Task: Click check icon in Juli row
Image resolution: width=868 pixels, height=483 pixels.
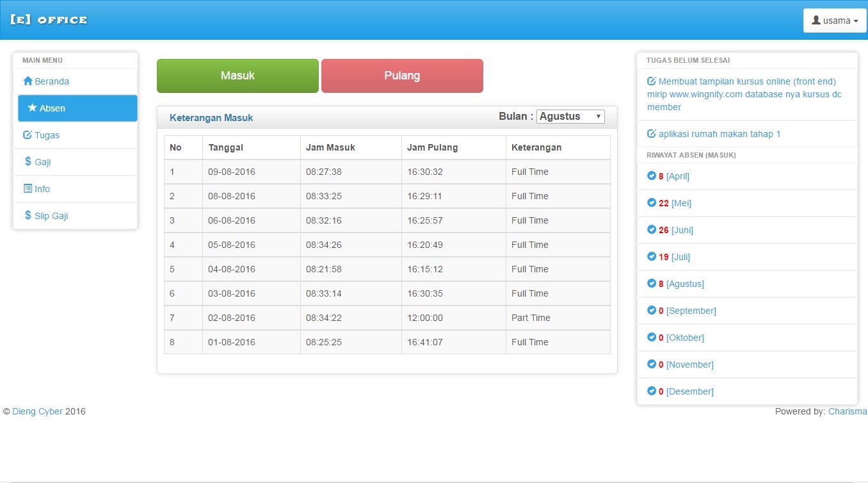Action: (652, 257)
